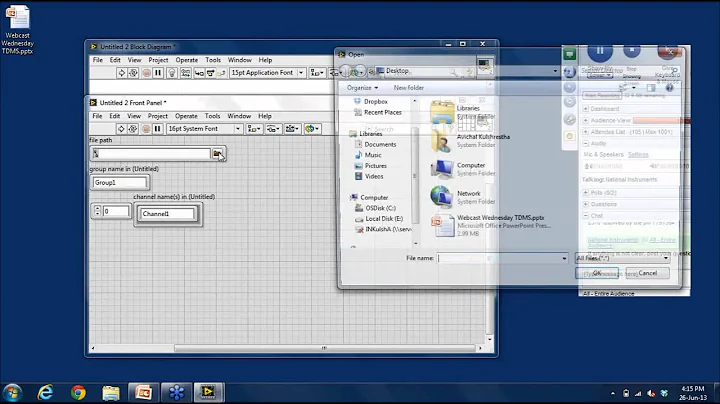Select Computer system folder in file list
This screenshot has width=720, height=404.
tap(463, 169)
